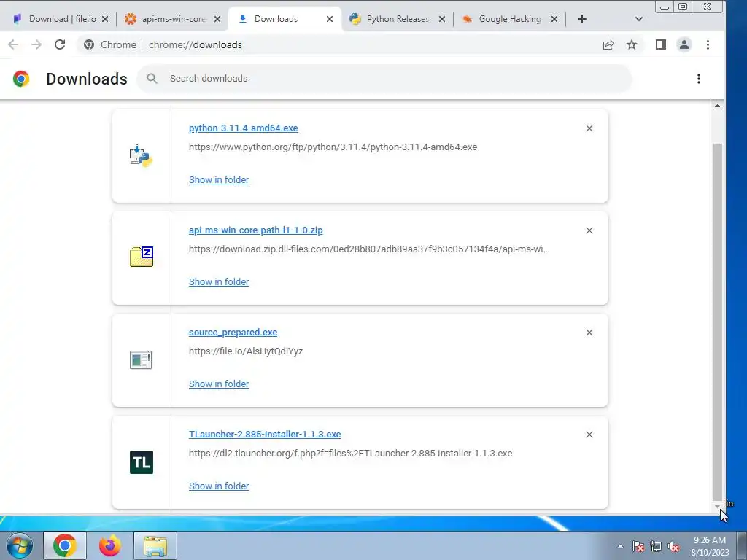747x560 pixels.
Task: Click the search magnifier icon
Action: coord(152,79)
